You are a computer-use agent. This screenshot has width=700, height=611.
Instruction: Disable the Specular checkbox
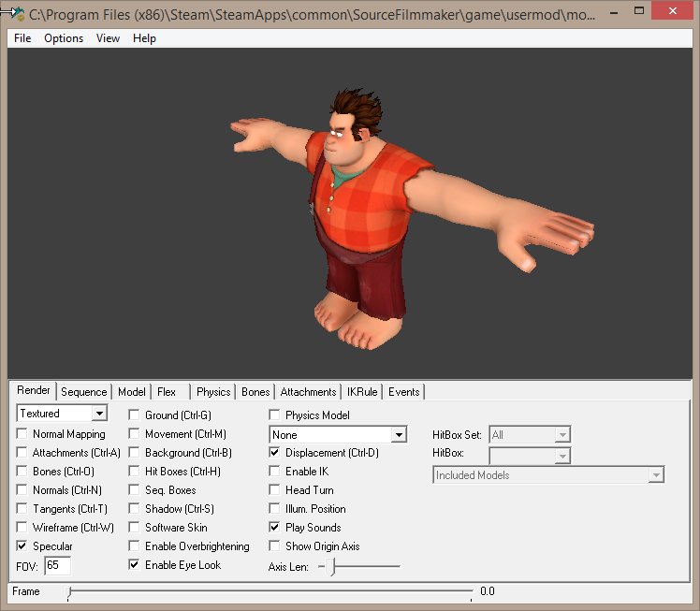(22, 546)
